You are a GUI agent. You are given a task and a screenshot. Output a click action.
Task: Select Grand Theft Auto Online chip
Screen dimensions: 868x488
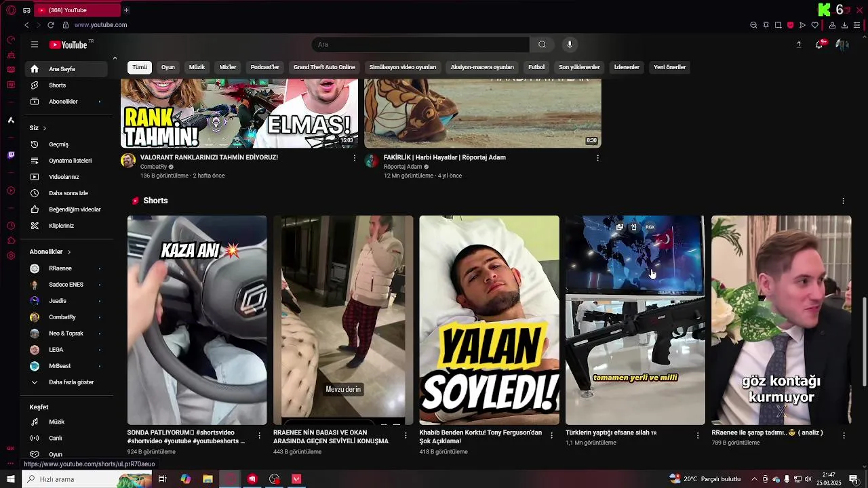[x=324, y=67]
